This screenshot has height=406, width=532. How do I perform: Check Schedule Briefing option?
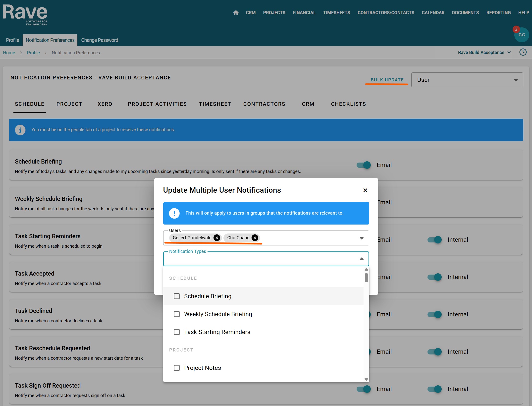click(x=177, y=296)
